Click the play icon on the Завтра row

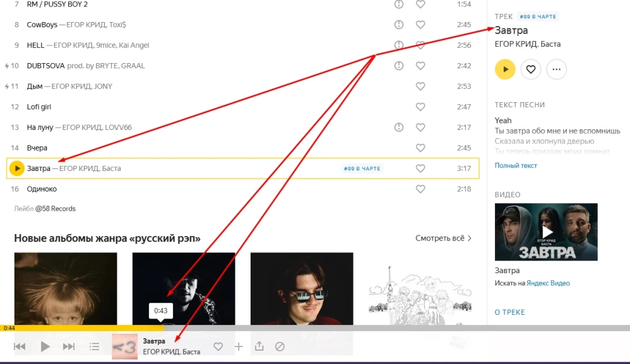tap(17, 168)
